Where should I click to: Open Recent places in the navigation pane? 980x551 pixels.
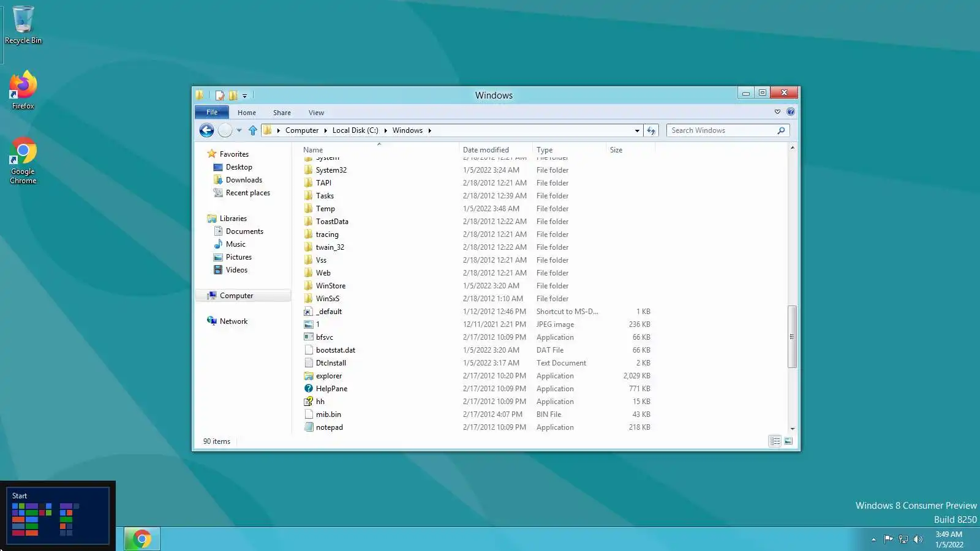248,193
